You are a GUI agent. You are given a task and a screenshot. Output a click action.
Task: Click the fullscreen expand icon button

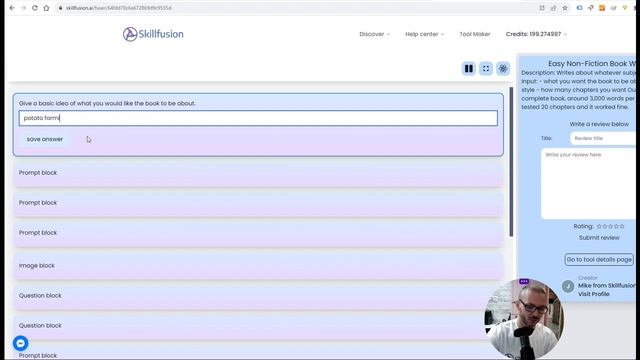click(486, 69)
